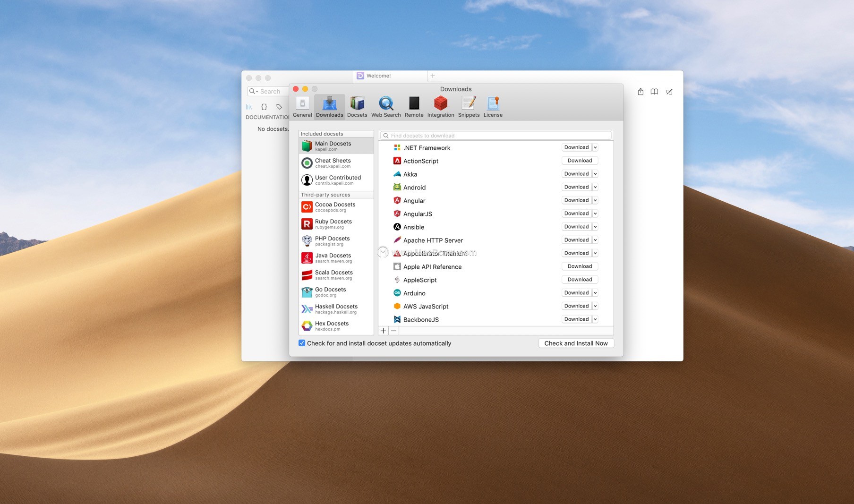
Task: Download the .NET Framework docset
Action: point(577,147)
